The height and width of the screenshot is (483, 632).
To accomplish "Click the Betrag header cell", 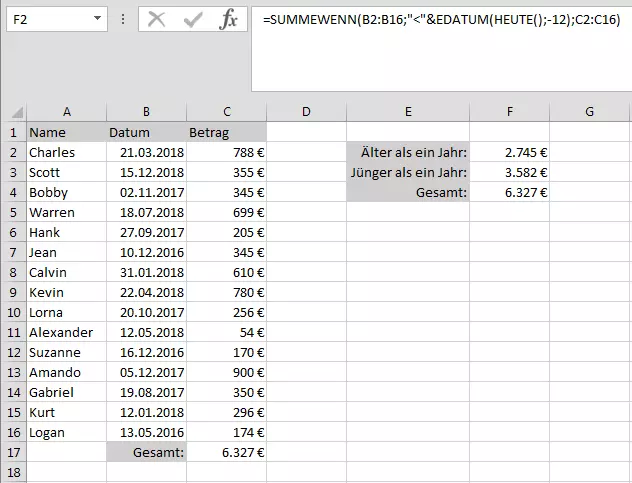I will pos(227,132).
